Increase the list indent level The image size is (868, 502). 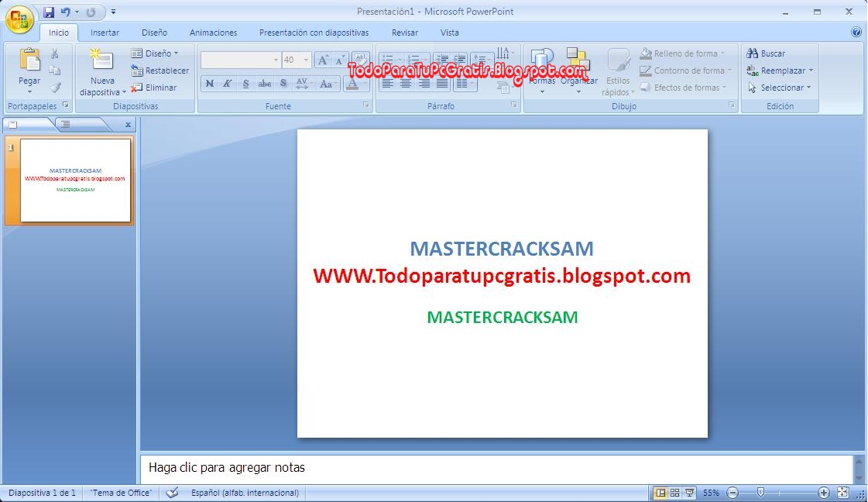coord(459,59)
